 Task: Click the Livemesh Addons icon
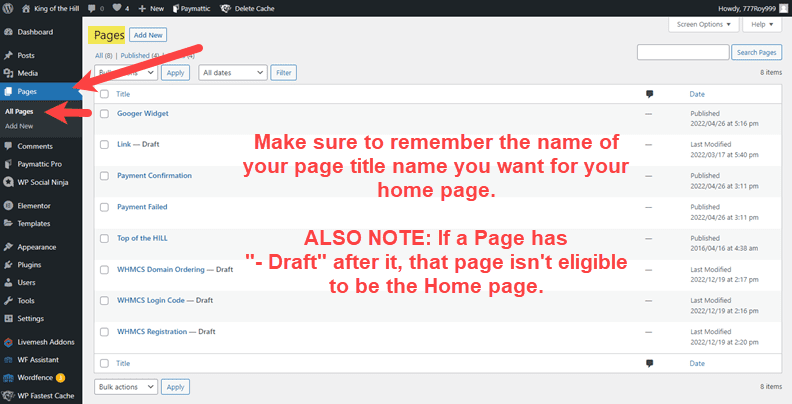8,342
